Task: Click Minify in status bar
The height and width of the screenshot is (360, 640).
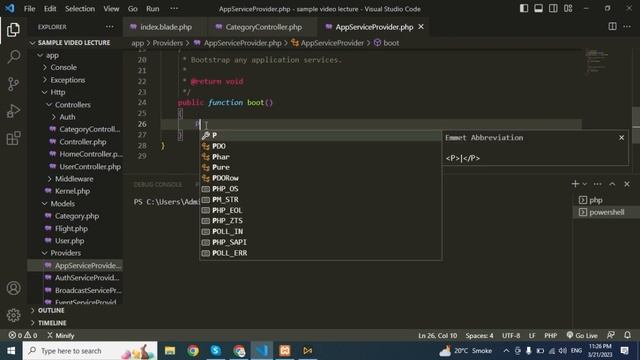Action: (x=60, y=336)
